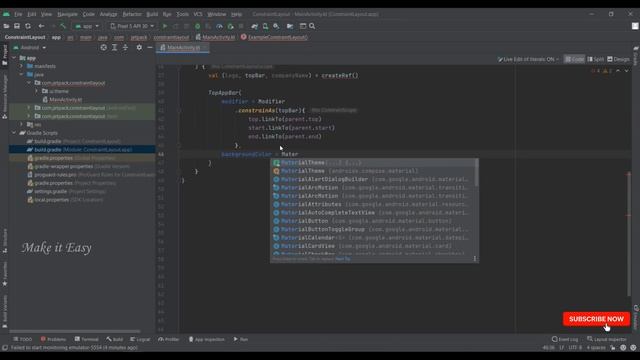Click Sync Project with Gradle Files icon
This screenshot has height=360, width=640.
click(x=254, y=26)
